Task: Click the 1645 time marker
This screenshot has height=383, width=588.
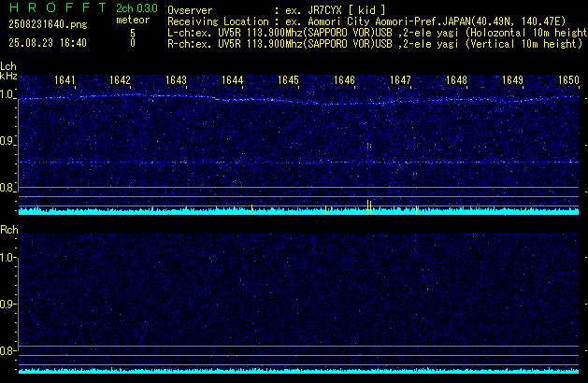Action: (288, 80)
